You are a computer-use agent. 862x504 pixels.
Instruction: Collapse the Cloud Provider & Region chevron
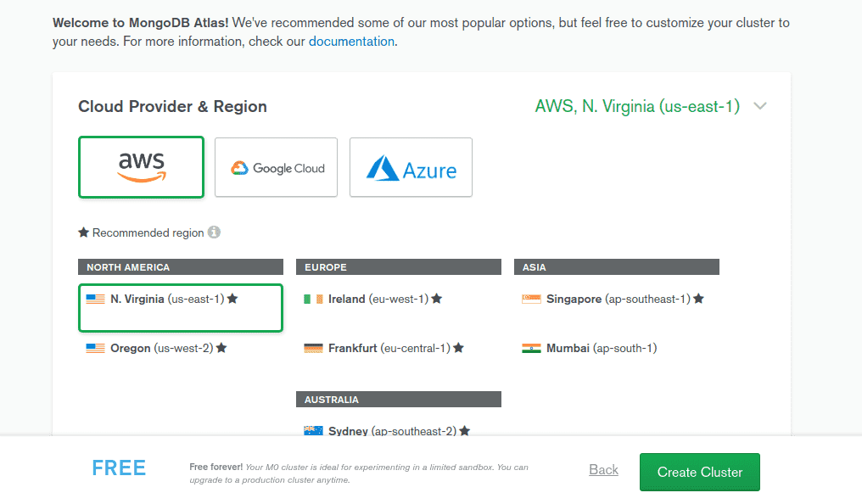pos(759,106)
